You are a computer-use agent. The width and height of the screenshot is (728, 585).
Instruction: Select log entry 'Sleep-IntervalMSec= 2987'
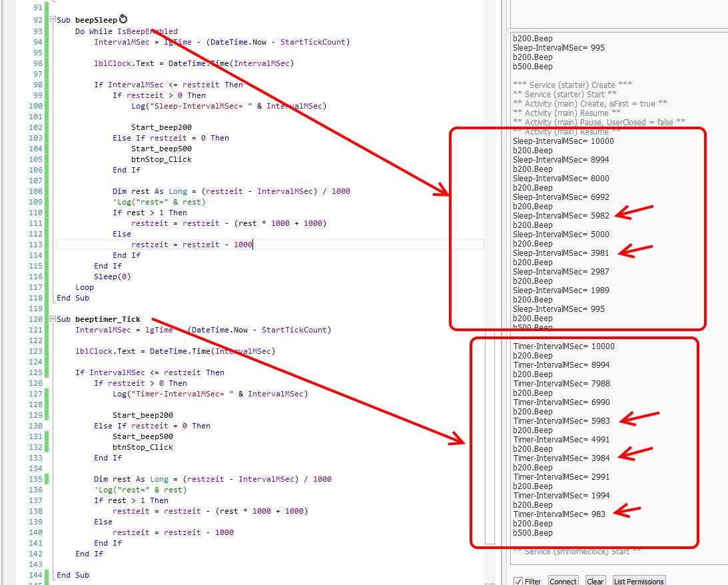tap(561, 271)
